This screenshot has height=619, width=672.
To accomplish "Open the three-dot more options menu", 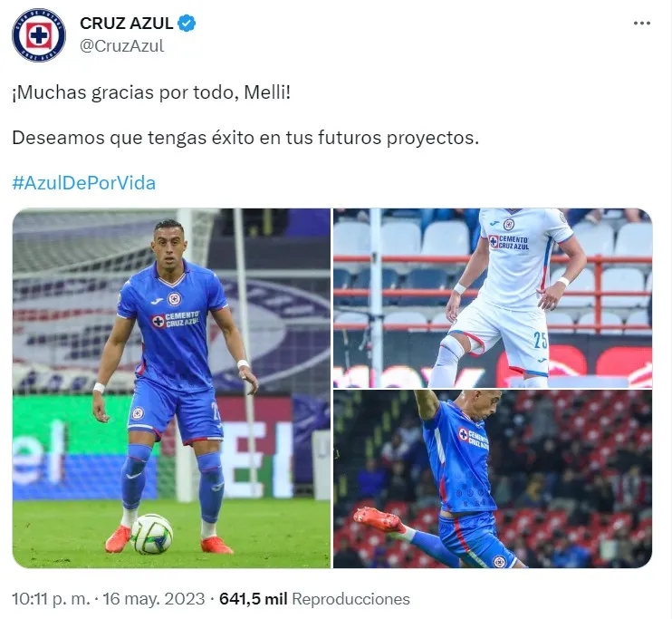I will point(641,24).
